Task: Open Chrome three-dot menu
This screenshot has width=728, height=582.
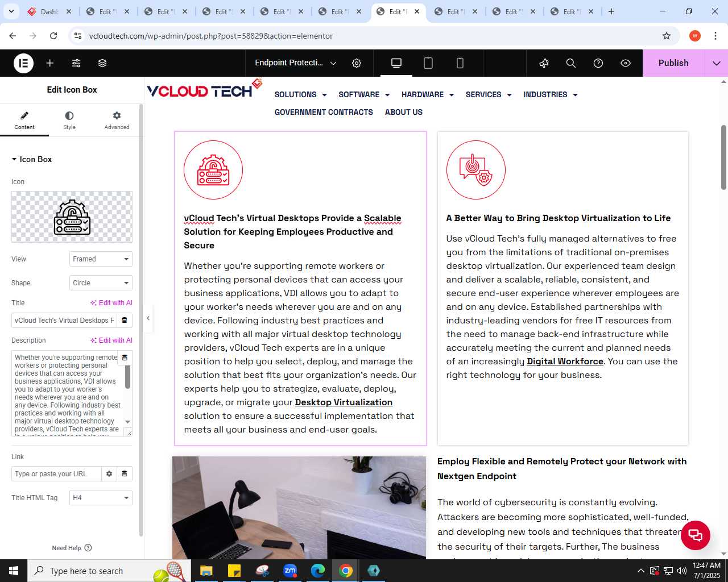Action: coord(715,36)
